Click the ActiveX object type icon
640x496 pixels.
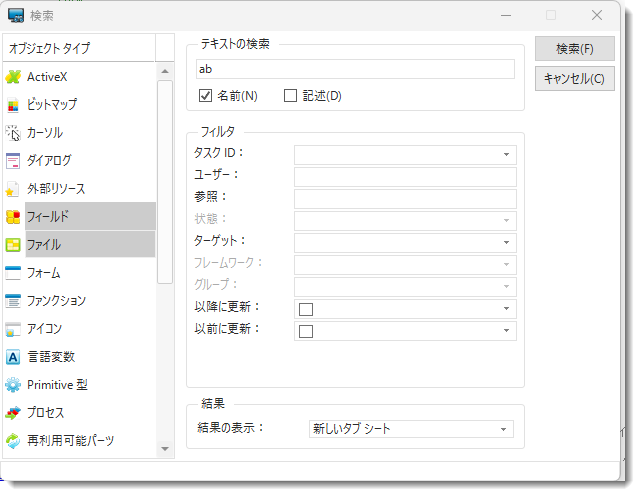click(13, 77)
